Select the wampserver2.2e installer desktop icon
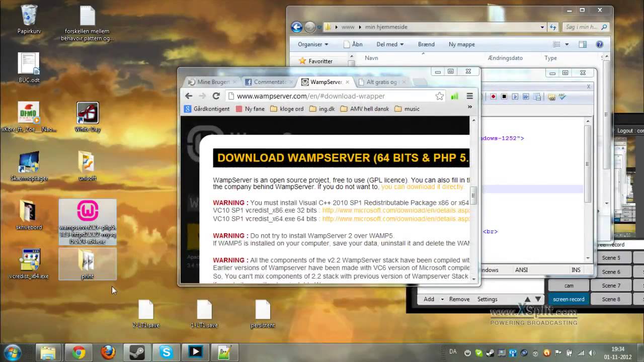This screenshot has height=362, width=644. (88, 222)
